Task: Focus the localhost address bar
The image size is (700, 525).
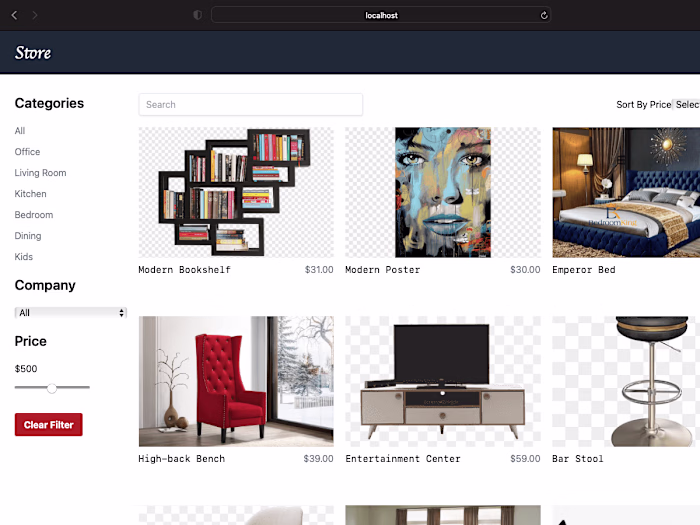Action: pyautogui.click(x=381, y=15)
